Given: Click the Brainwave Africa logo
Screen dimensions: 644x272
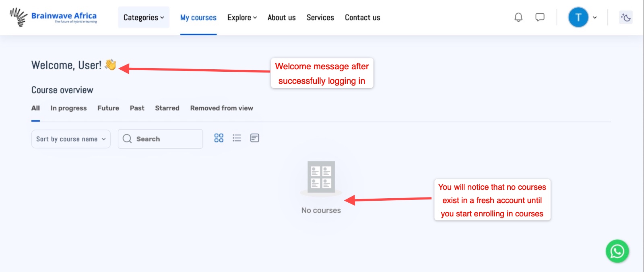Looking at the screenshot, I should (x=54, y=17).
